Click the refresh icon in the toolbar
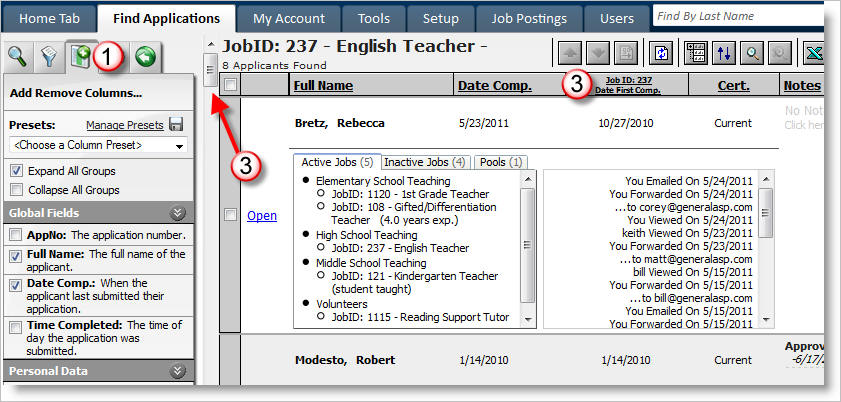The image size is (841, 402). point(661,53)
